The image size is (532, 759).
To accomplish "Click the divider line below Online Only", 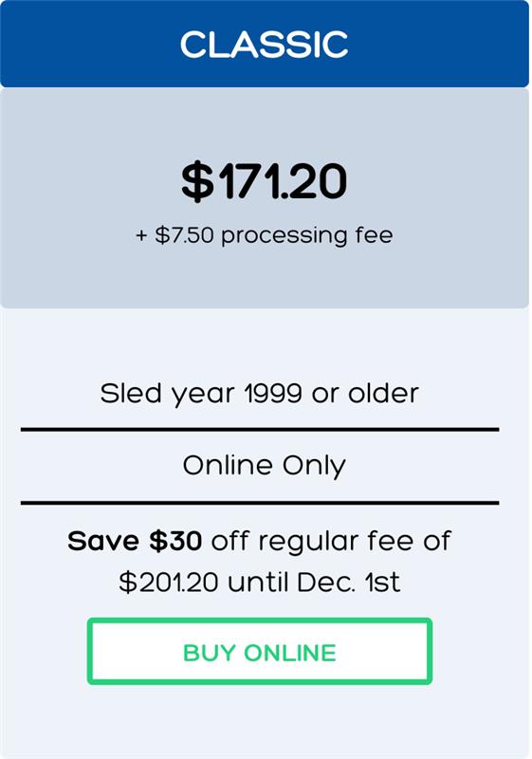I will coord(260,503).
